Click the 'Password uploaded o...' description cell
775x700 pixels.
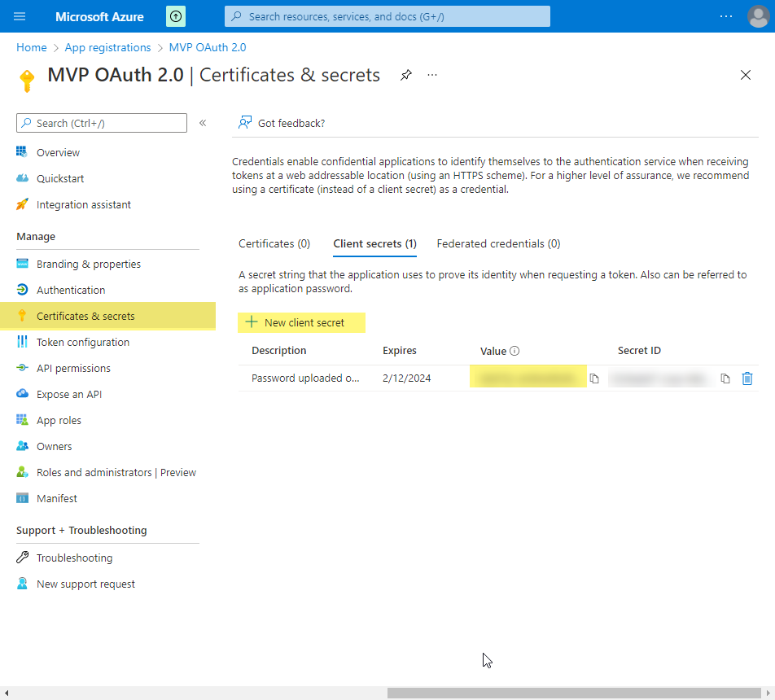point(305,378)
